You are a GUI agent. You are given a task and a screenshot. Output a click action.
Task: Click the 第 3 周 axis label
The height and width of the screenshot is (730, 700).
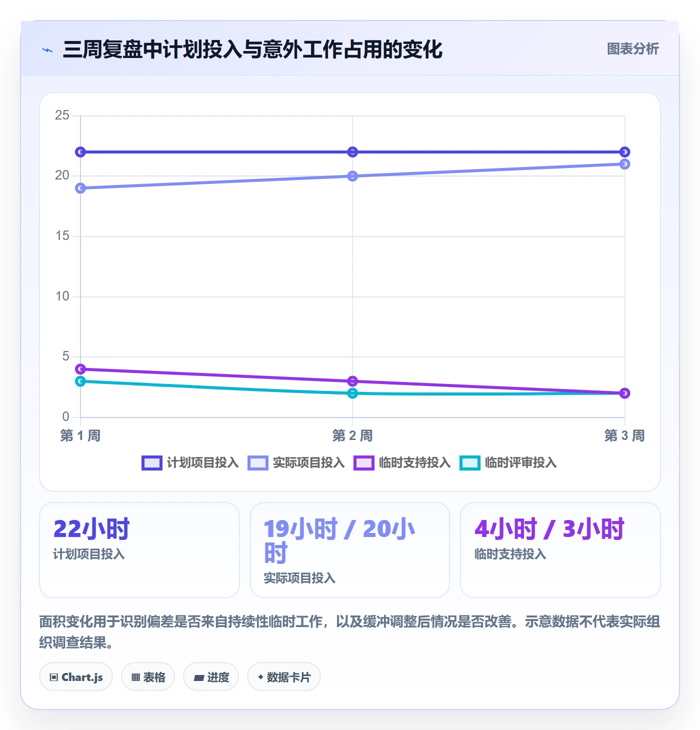click(x=624, y=435)
